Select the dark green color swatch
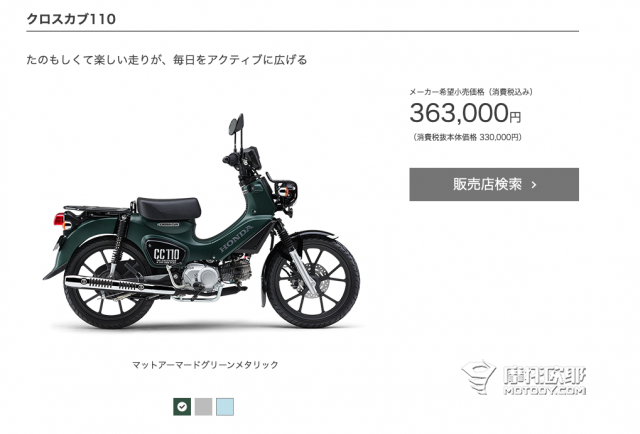 click(x=182, y=407)
